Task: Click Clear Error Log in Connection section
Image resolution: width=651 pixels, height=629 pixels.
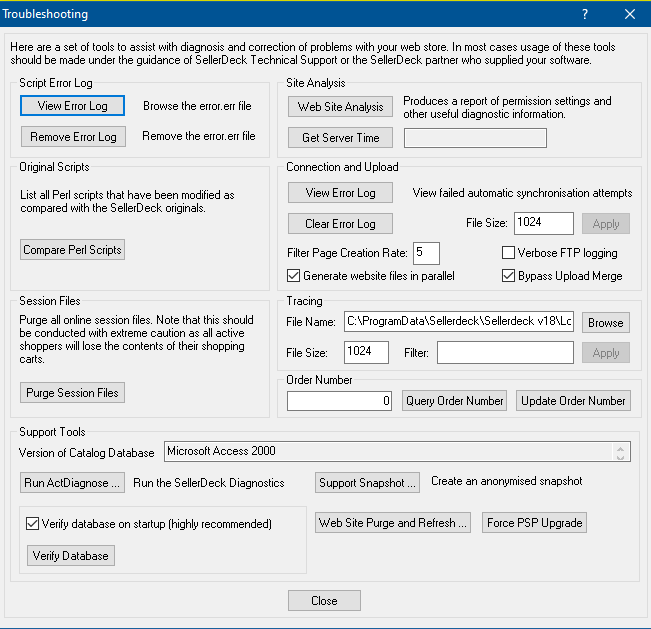Action: click(340, 223)
